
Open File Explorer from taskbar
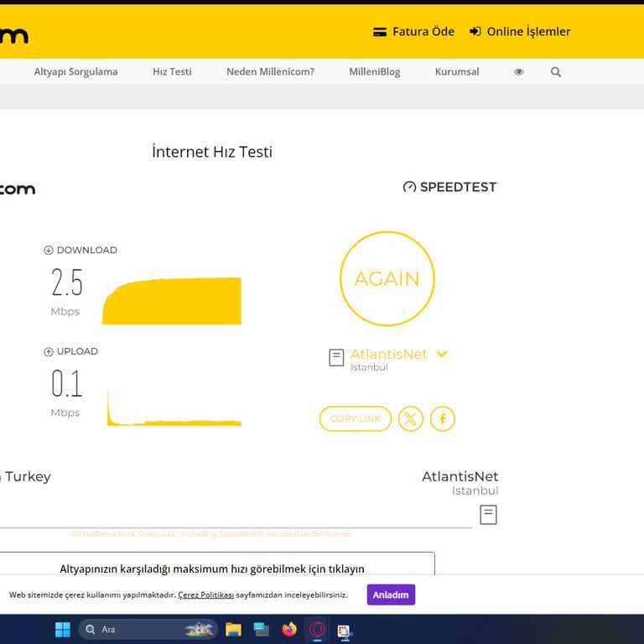pyautogui.click(x=233, y=629)
